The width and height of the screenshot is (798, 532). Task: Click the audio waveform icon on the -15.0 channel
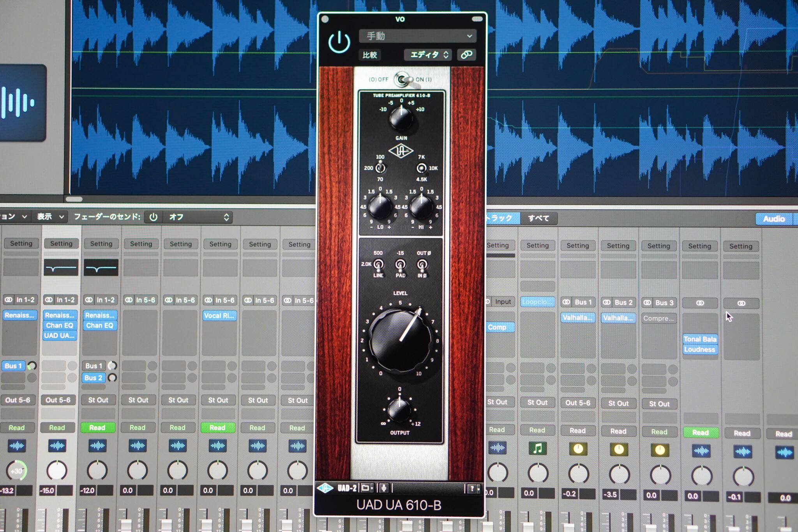pyautogui.click(x=57, y=445)
